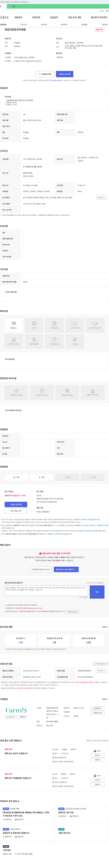Open the 채용정보 main menu
The image size is (109, 868).
point(18,18)
